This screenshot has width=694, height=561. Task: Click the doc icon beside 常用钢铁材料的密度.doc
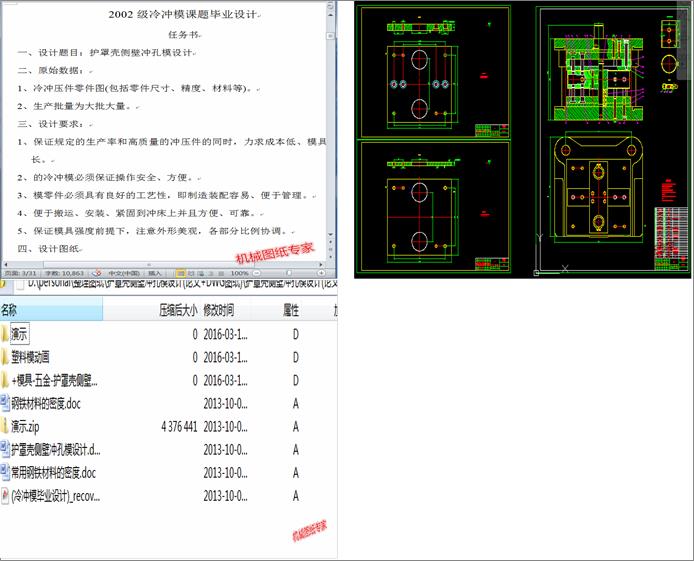[4, 473]
